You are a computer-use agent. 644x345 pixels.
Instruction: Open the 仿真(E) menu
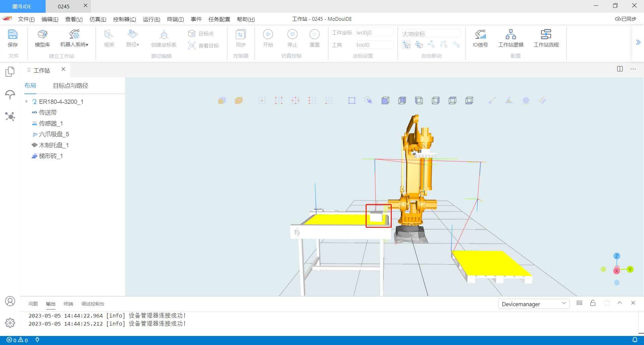coord(98,19)
